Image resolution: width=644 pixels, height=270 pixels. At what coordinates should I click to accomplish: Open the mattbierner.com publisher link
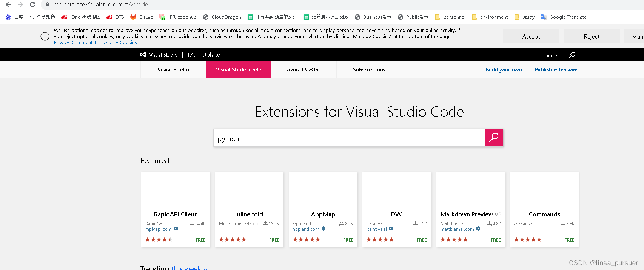(x=457, y=229)
